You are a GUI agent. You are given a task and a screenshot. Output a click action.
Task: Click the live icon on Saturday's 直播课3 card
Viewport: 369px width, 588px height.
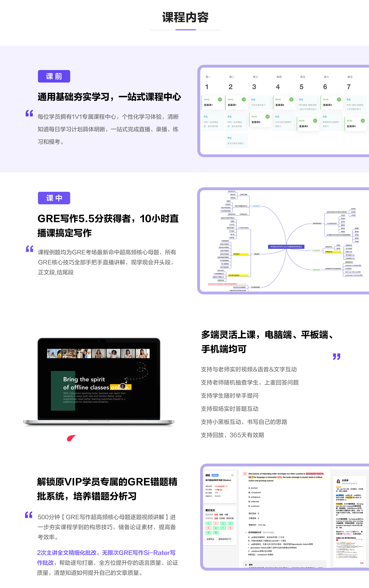coord(339,99)
